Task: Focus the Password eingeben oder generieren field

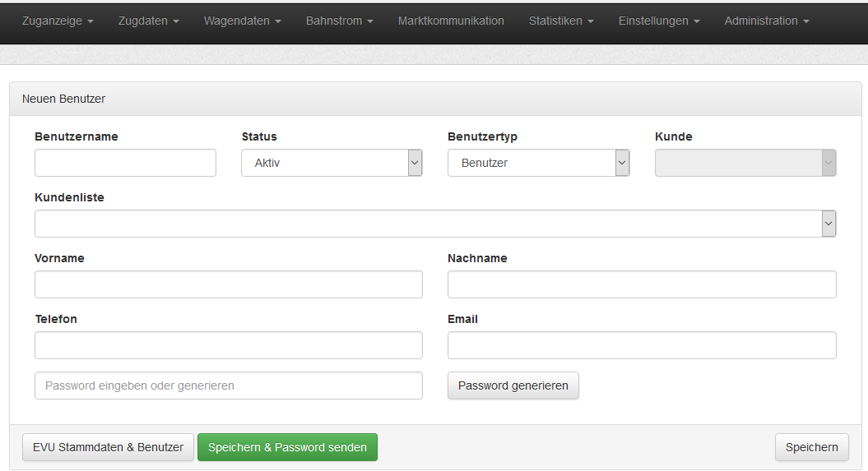Action: click(x=229, y=386)
